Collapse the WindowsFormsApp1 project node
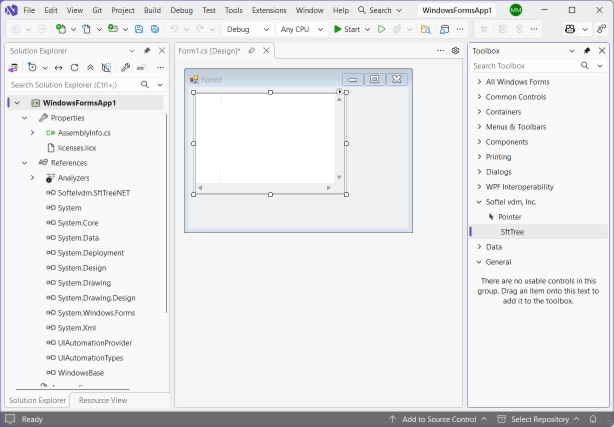The image size is (614, 427). [x=17, y=103]
